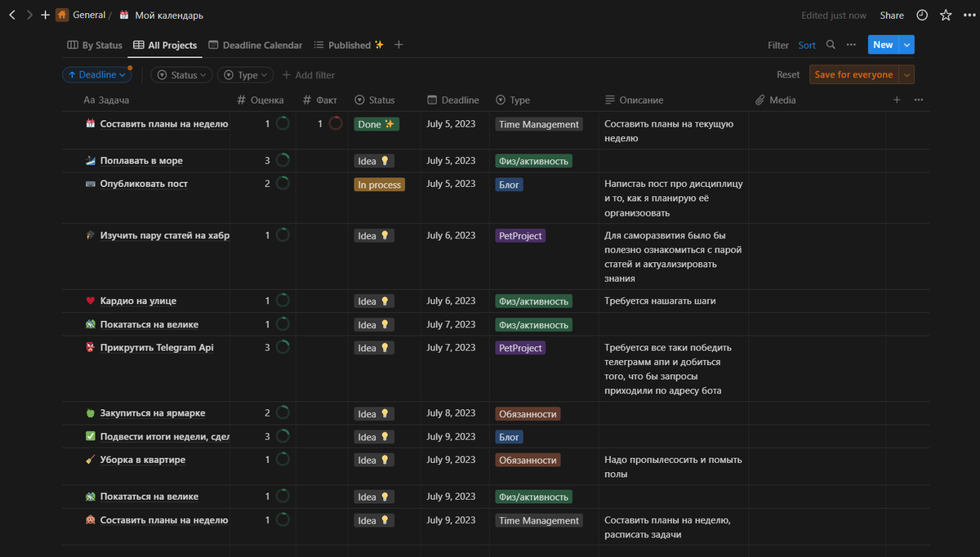Click the Done status tag
This screenshot has width=980, height=557.
tap(376, 124)
